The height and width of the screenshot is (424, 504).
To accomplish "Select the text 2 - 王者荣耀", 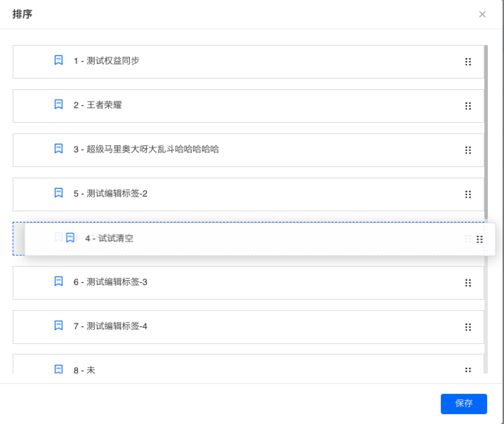I will [98, 105].
